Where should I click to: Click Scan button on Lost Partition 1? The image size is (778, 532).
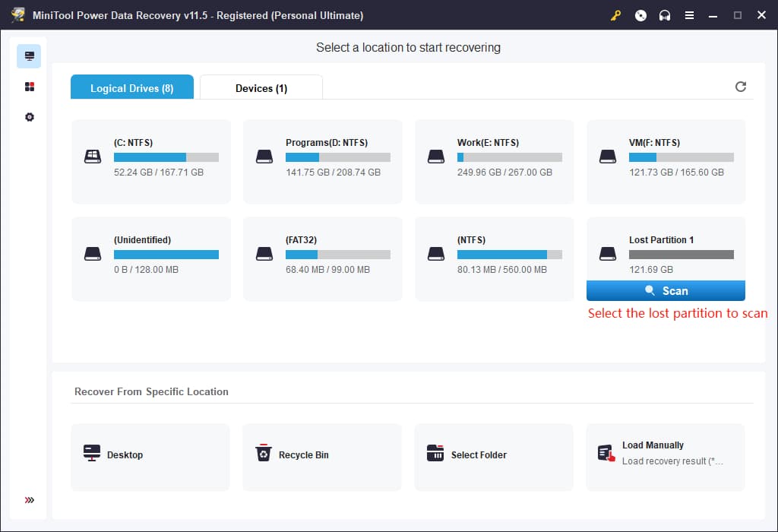coord(666,291)
